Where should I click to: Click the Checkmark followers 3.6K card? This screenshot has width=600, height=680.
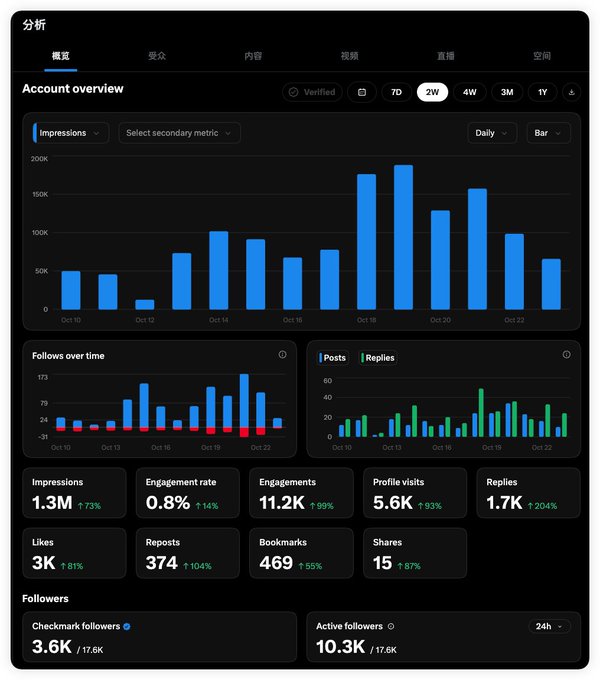click(160, 637)
